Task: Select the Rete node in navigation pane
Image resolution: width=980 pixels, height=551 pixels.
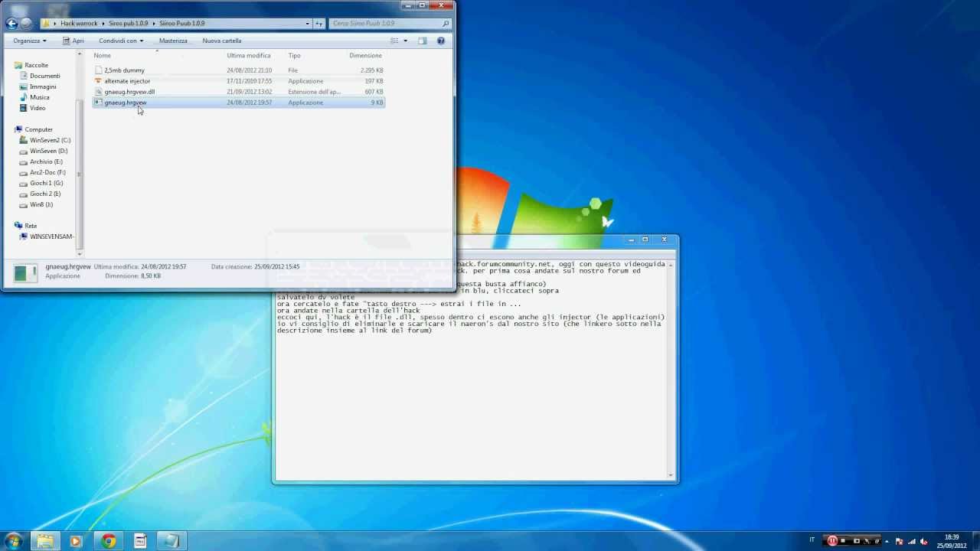Action: click(x=31, y=226)
